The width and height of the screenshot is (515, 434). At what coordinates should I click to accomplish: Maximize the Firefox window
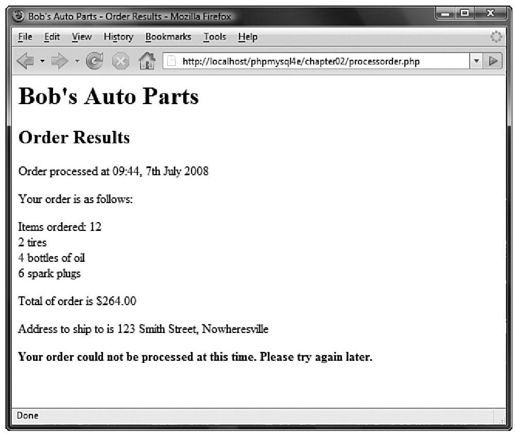coord(464,13)
